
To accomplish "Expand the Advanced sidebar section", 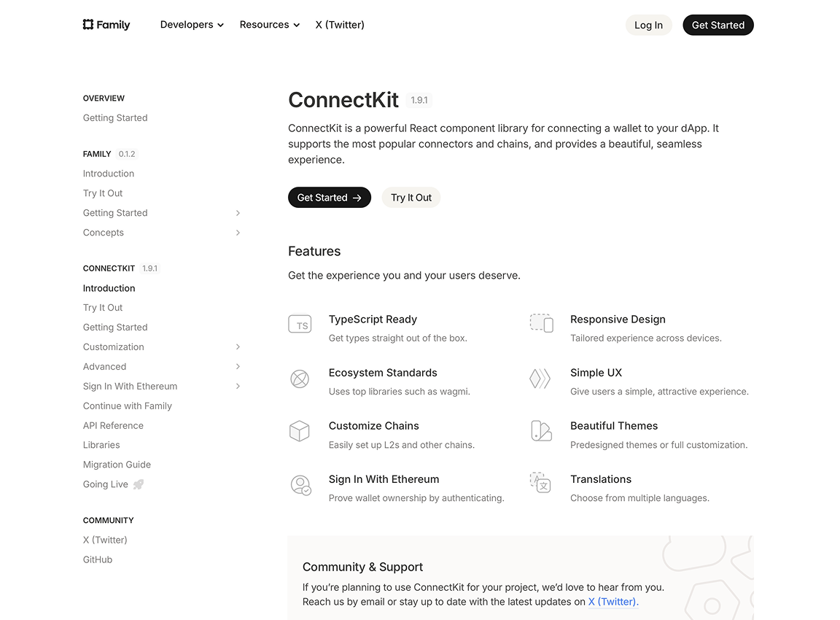I will click(238, 367).
